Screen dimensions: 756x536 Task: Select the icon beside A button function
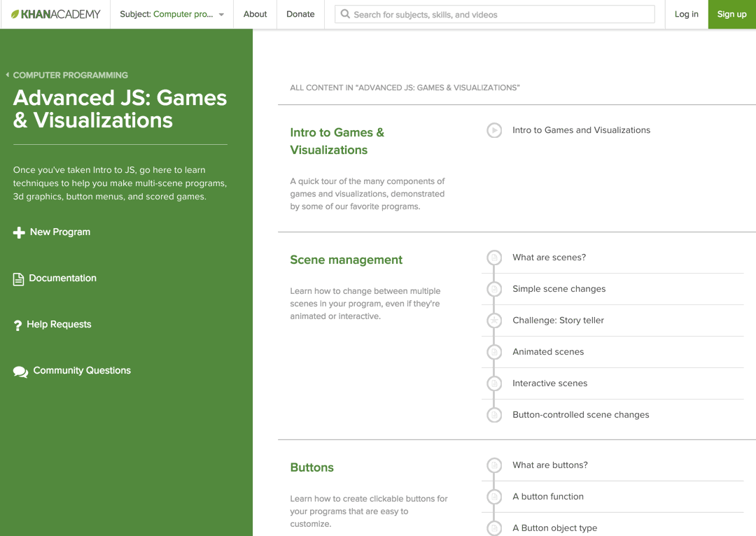pyautogui.click(x=494, y=497)
